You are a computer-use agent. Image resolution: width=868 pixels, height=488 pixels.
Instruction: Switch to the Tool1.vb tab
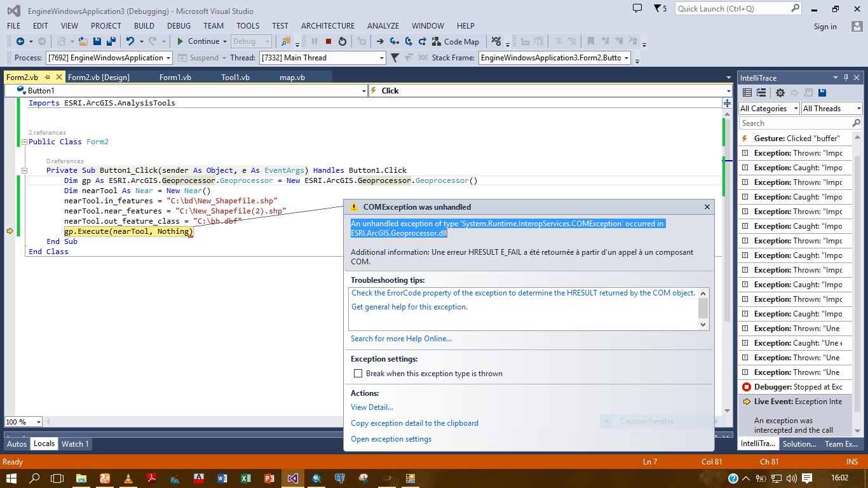pos(235,78)
